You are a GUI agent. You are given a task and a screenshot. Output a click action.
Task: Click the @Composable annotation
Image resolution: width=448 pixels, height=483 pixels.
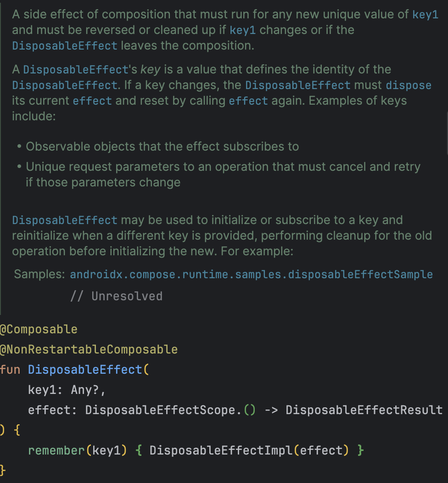pos(39,329)
